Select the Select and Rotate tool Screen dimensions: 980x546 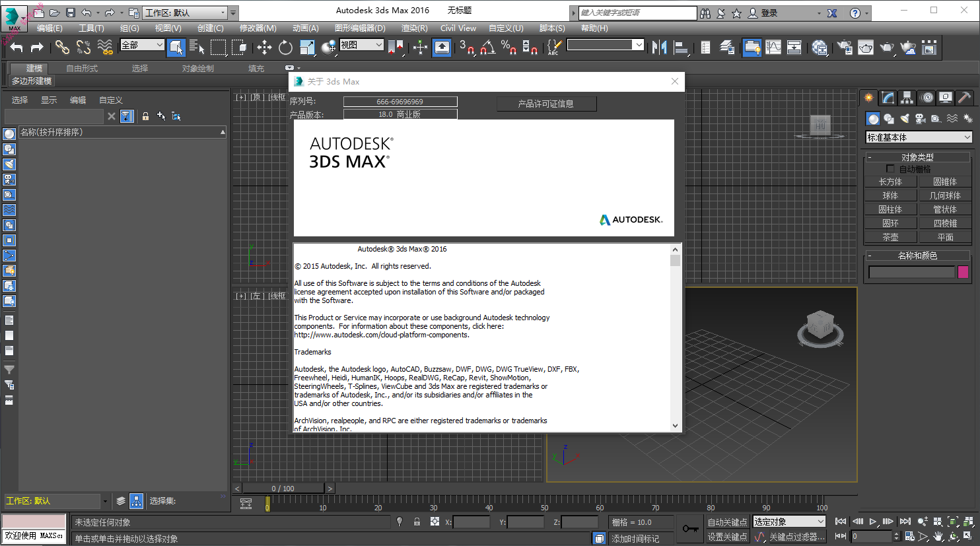click(x=285, y=47)
